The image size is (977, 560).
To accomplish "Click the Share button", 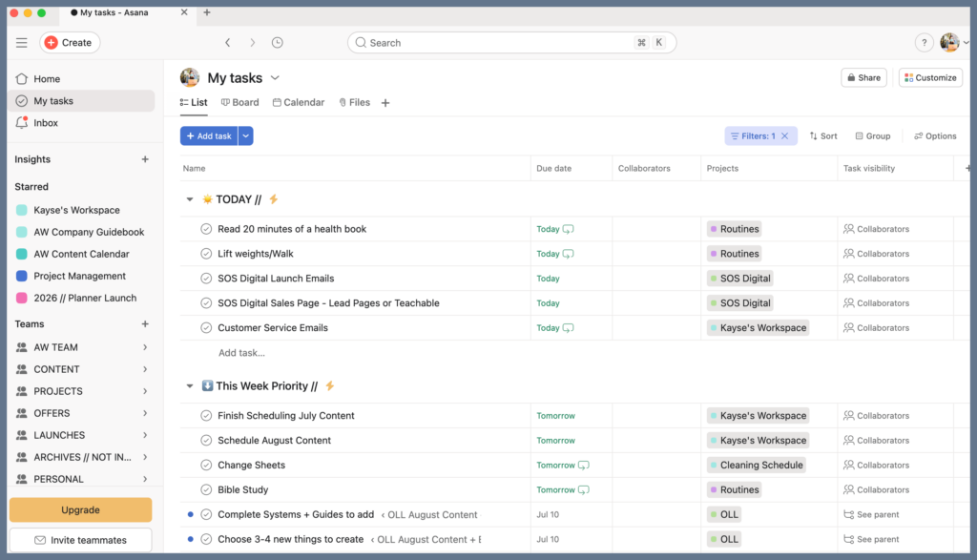I will [x=863, y=78].
